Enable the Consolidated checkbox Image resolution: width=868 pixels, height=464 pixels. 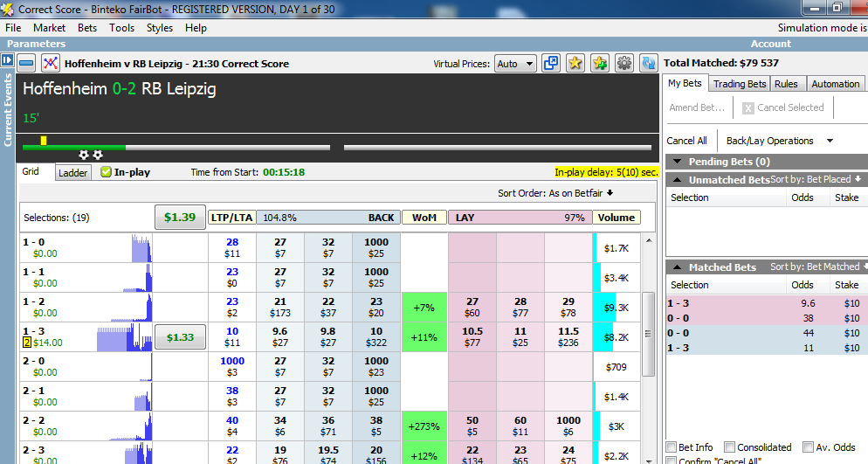tap(729, 447)
